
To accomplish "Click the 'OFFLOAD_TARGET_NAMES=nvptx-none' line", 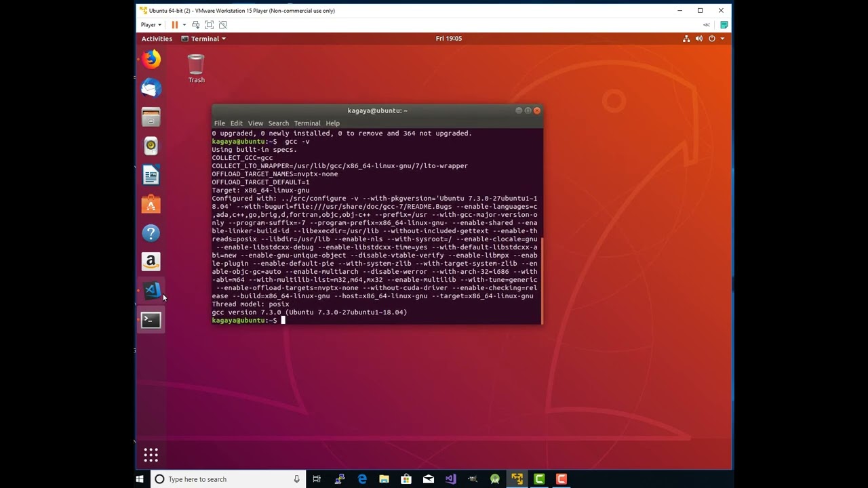I will pos(275,174).
